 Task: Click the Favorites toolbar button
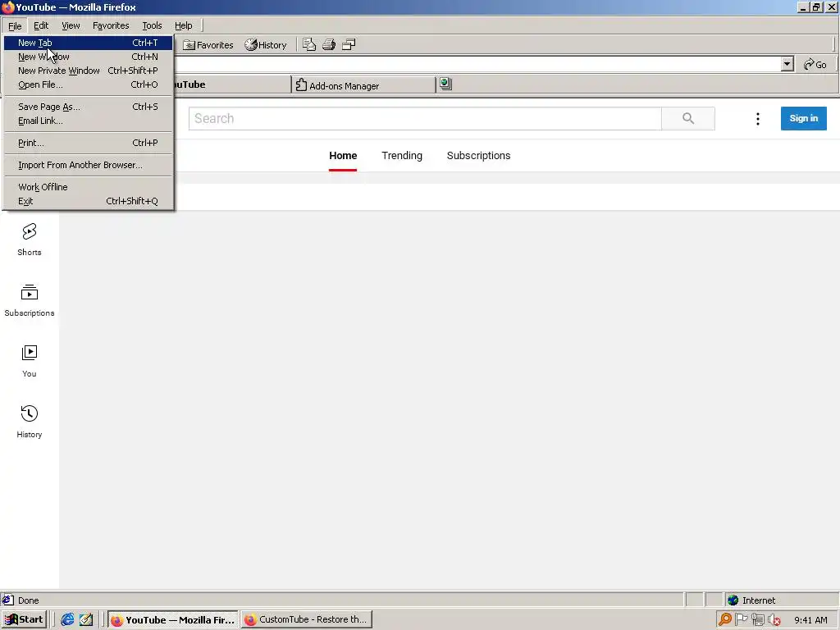pyautogui.click(x=208, y=45)
